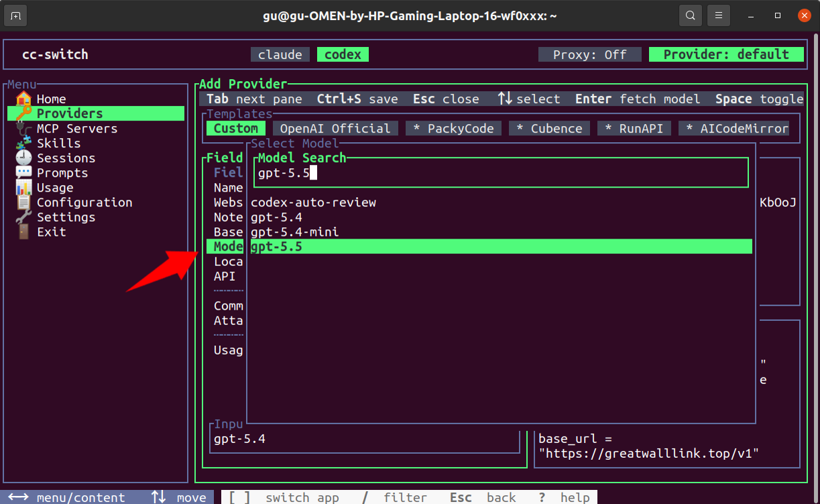Click the terminal search magnifier icon
Image resolution: width=820 pixels, height=504 pixels.
689,15
